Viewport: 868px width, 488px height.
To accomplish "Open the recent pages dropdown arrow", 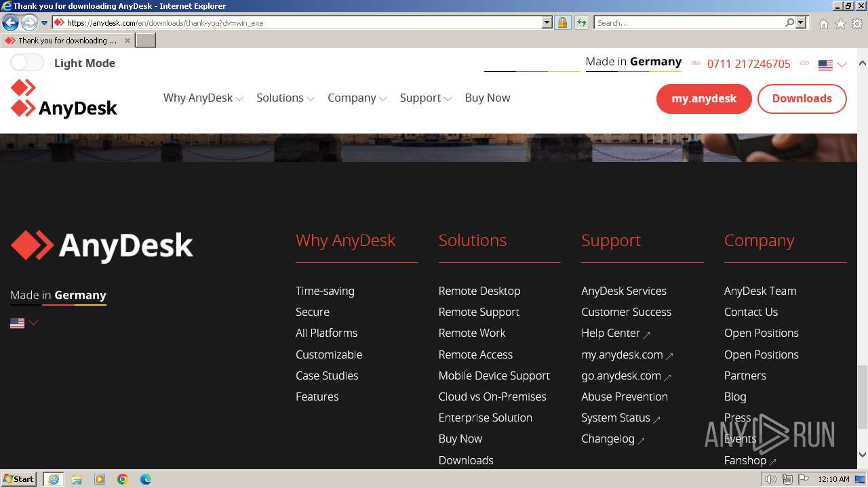I will pyautogui.click(x=44, y=23).
